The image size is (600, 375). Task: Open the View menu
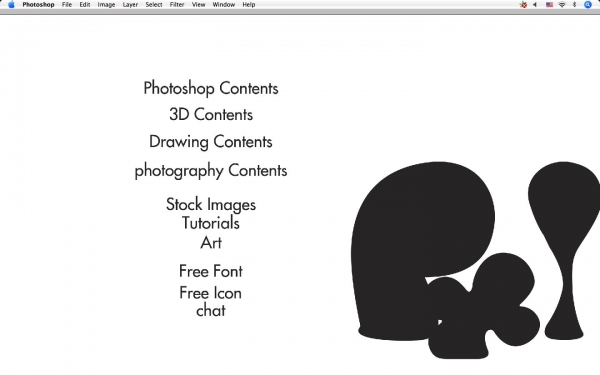(x=199, y=5)
